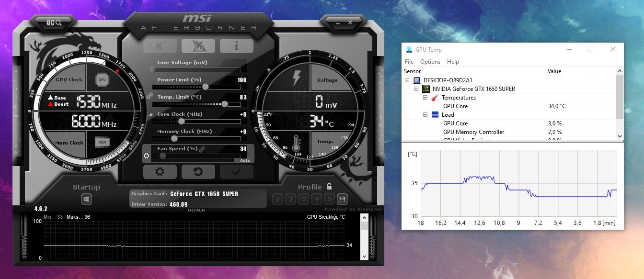
Task: Click the GPU Temp window title icon
Action: coord(409,49)
